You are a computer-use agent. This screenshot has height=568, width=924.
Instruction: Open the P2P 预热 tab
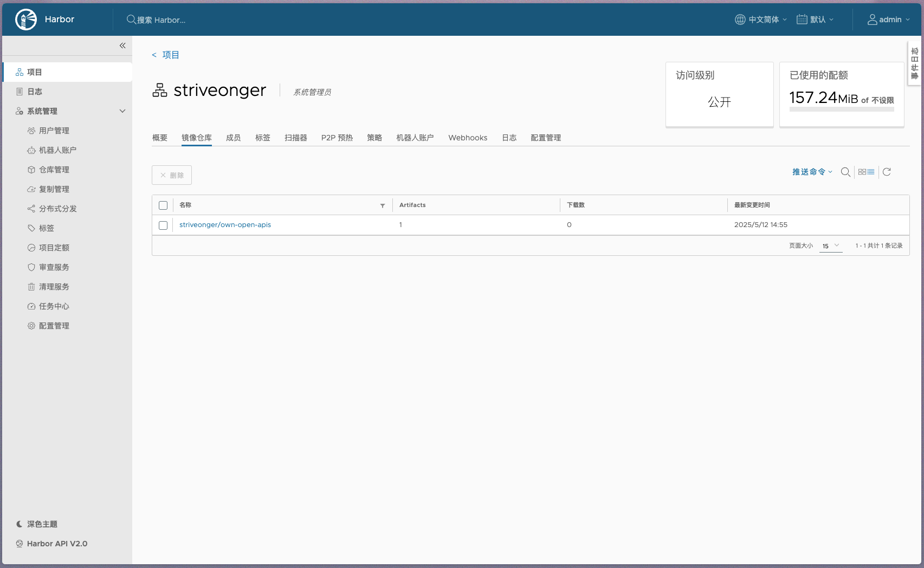pos(337,138)
